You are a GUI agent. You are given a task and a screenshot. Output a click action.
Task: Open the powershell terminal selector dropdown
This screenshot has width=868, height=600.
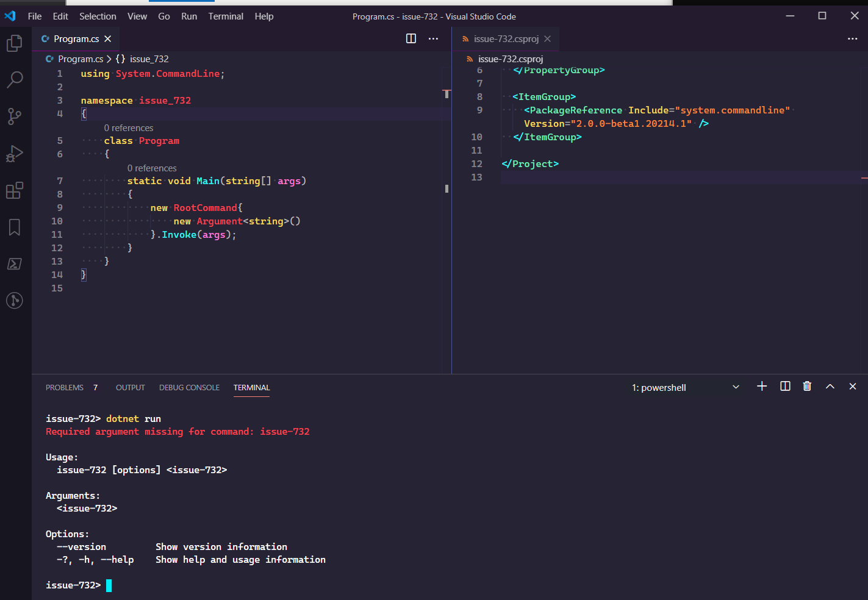coord(686,387)
